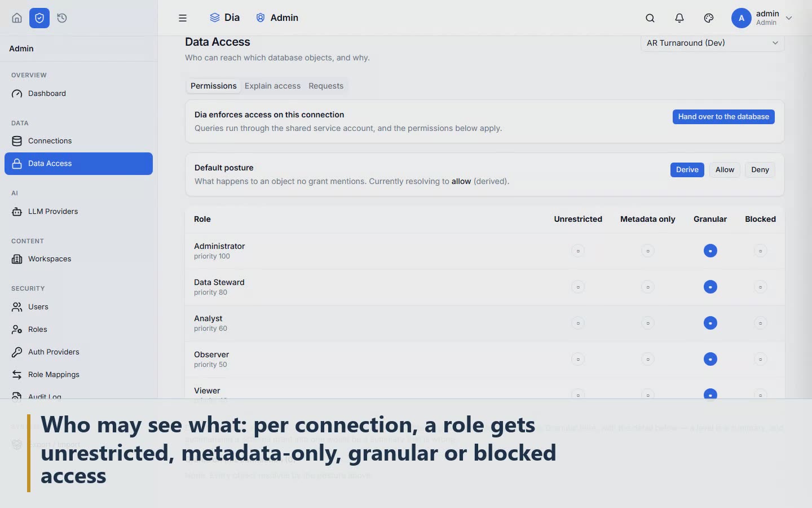The image size is (812, 508).
Task: Click the Roles sidebar icon
Action: (17, 330)
